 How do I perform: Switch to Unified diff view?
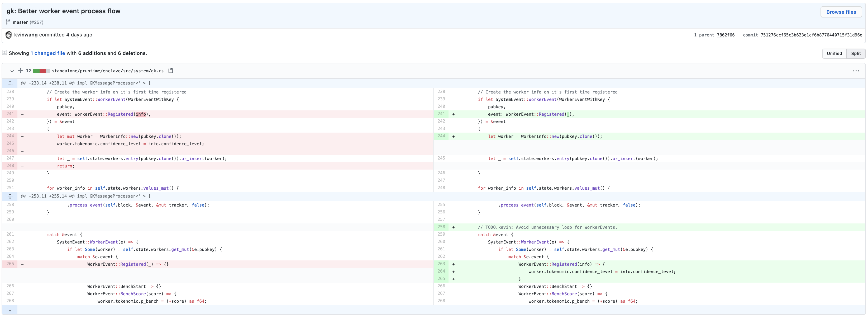[x=834, y=53]
